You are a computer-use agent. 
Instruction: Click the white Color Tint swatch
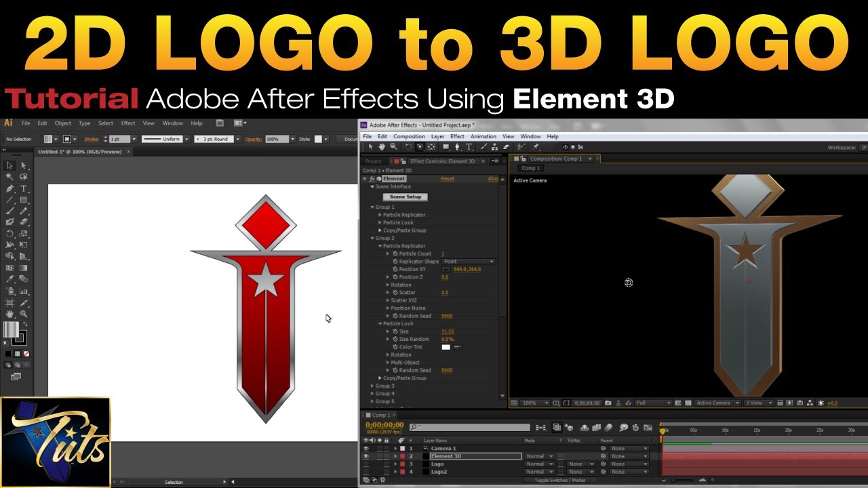point(446,347)
